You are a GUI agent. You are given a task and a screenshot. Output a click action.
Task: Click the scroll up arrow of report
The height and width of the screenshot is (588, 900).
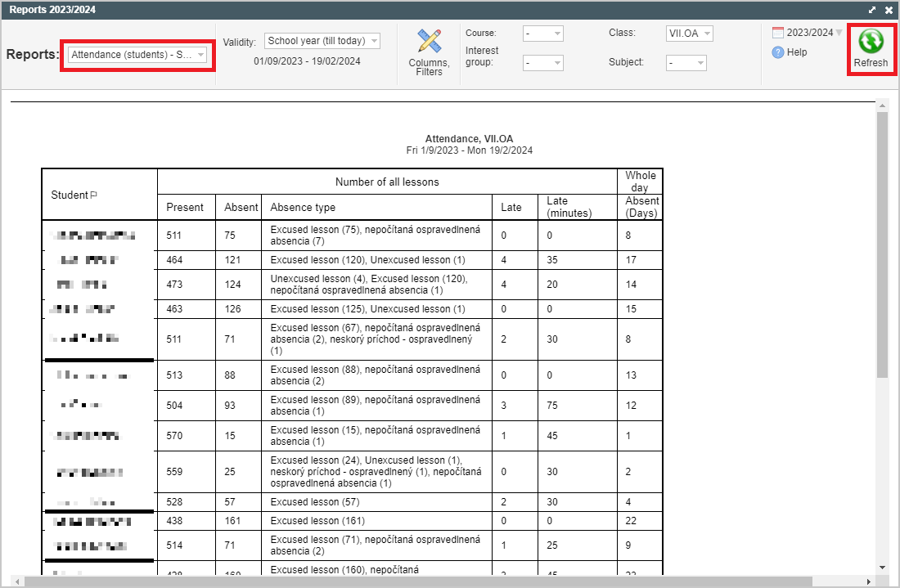(882, 105)
